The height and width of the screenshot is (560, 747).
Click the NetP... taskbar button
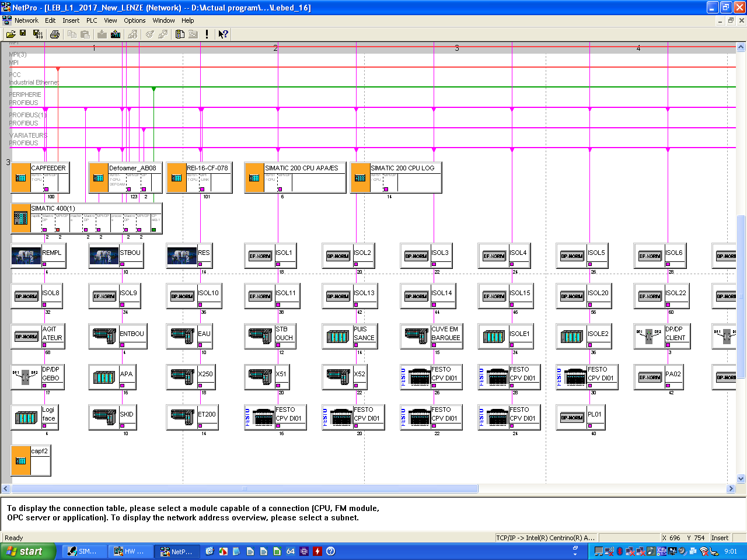pos(177,551)
